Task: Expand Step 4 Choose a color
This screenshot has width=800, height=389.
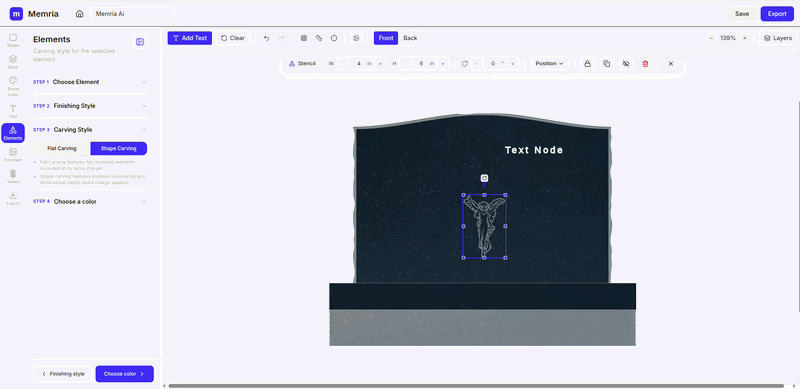Action: coord(90,201)
